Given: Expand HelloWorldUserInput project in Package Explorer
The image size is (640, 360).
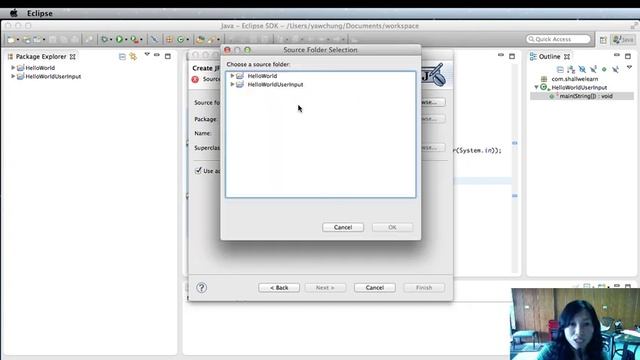Looking at the screenshot, I should (13, 76).
